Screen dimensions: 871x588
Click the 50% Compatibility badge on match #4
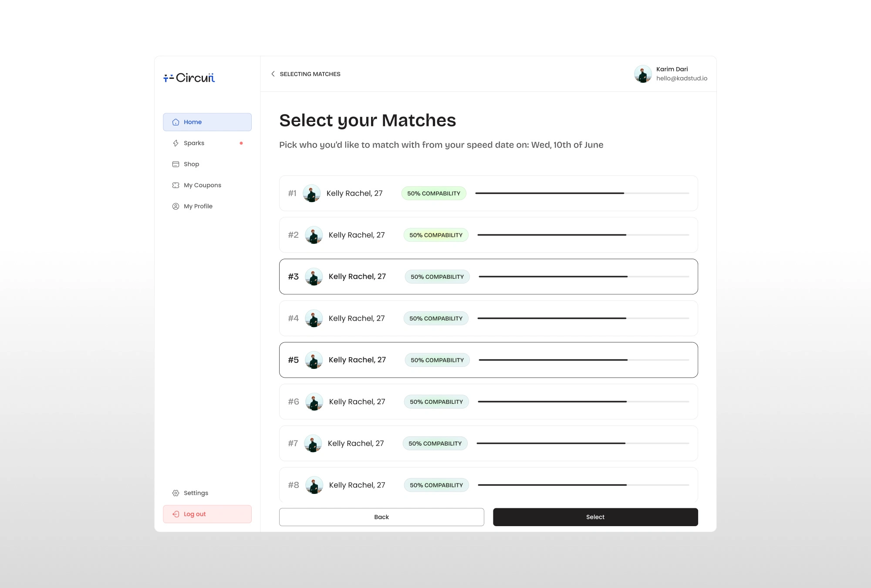click(436, 318)
